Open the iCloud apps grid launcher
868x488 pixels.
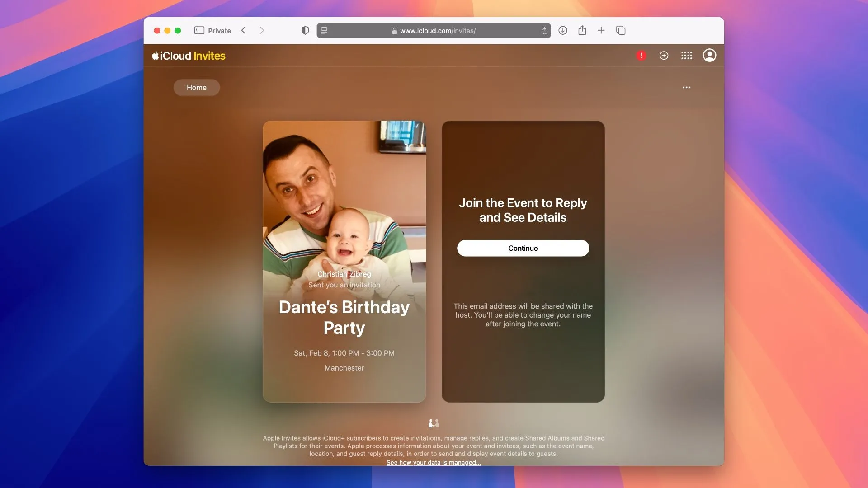tap(687, 56)
